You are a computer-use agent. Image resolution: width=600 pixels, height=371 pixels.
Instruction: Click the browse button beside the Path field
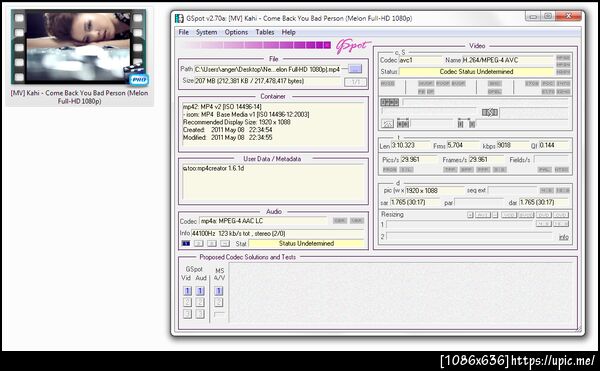click(355, 69)
